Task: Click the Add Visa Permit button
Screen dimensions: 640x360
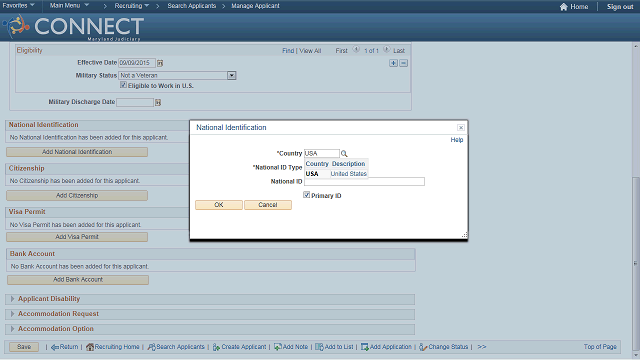Action: point(77,237)
